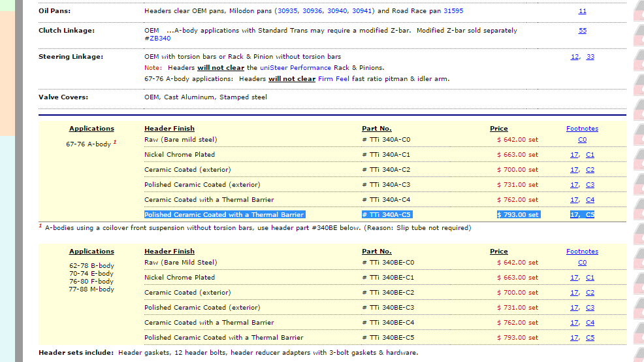Open Milodon pan link 30935
The width and height of the screenshot is (644, 362).
point(287,11)
